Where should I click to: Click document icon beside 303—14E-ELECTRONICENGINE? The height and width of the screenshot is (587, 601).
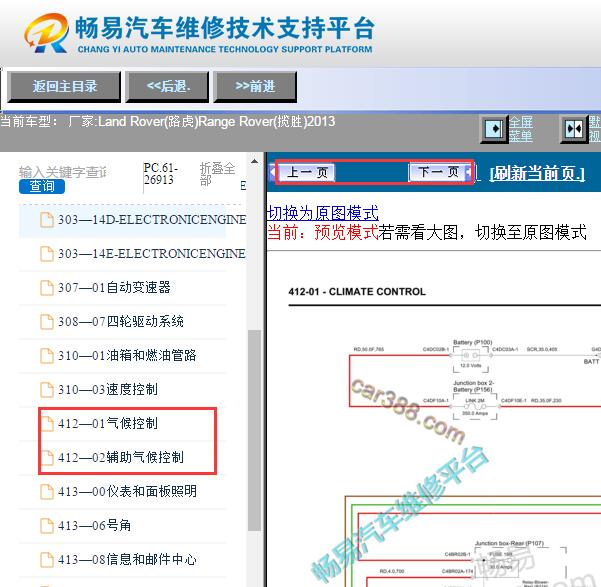(47, 254)
